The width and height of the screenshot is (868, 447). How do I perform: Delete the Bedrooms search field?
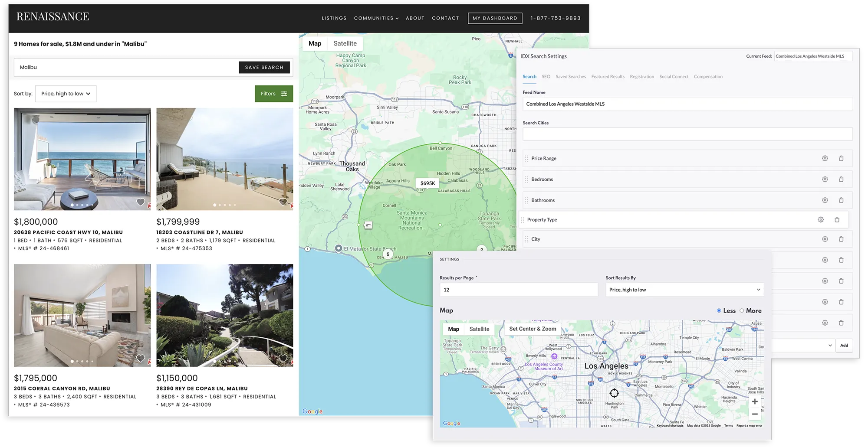click(841, 179)
